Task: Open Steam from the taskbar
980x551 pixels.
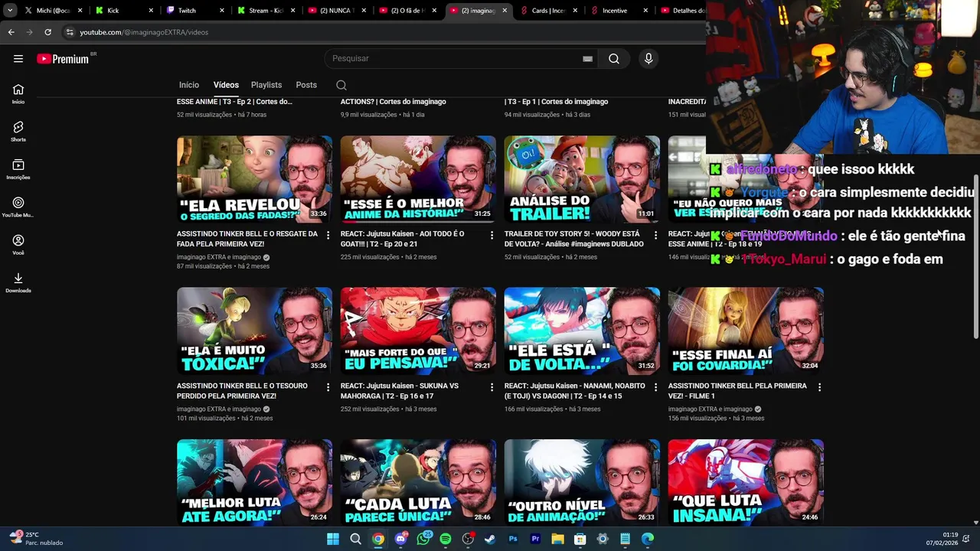Action: point(490,539)
